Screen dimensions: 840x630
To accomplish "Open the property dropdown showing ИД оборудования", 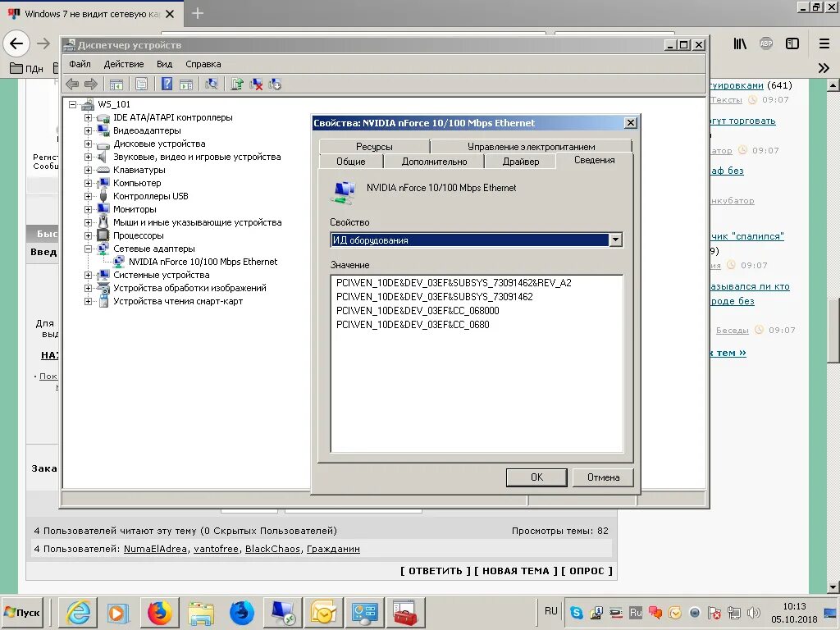I will coord(615,240).
